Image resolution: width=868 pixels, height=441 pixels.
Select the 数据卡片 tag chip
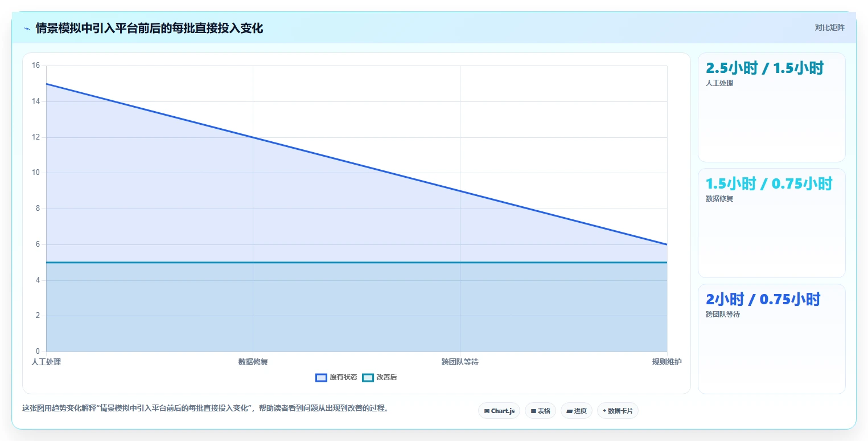pos(618,411)
